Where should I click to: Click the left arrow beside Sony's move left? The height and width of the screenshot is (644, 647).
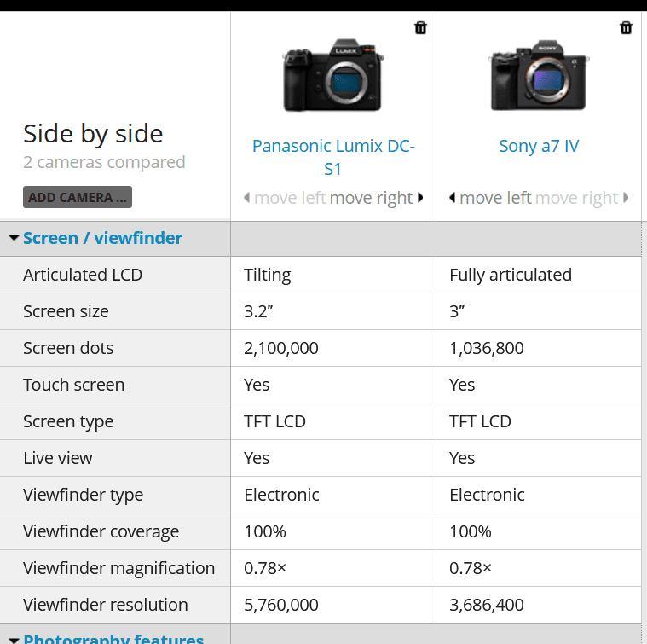coord(453,198)
